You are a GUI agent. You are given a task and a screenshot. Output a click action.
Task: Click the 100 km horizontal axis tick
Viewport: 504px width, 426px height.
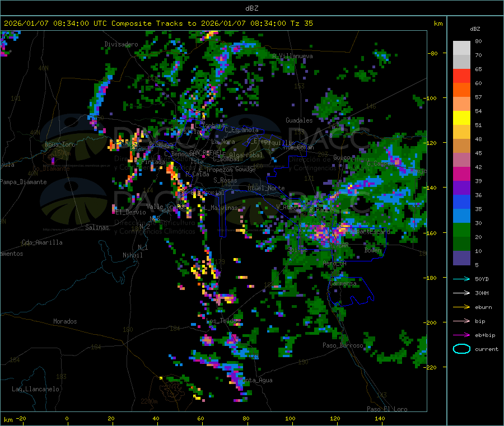click(290, 419)
